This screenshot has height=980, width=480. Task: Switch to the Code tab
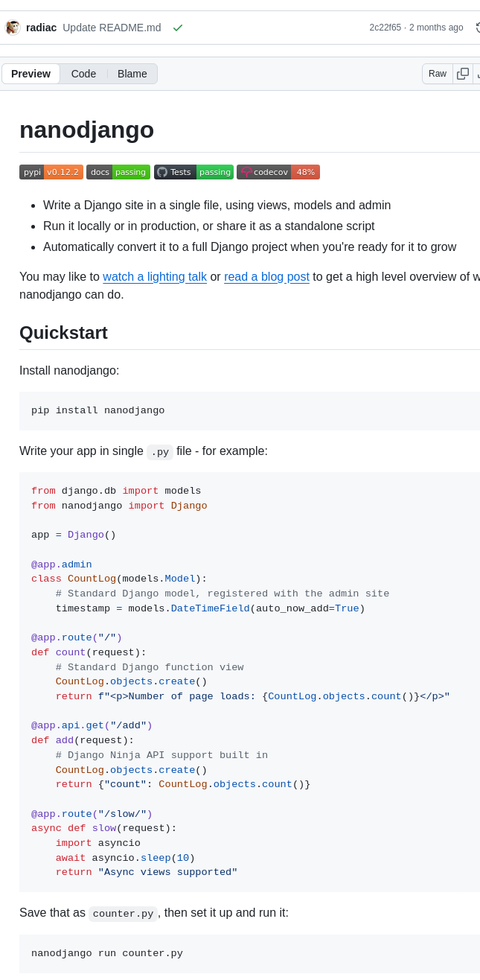pos(83,74)
